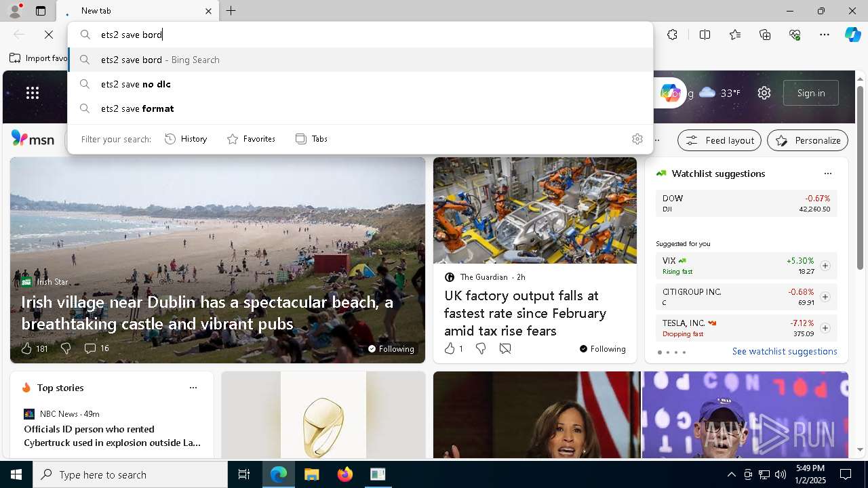Open the notification center
868x488 pixels.
pos(846,474)
